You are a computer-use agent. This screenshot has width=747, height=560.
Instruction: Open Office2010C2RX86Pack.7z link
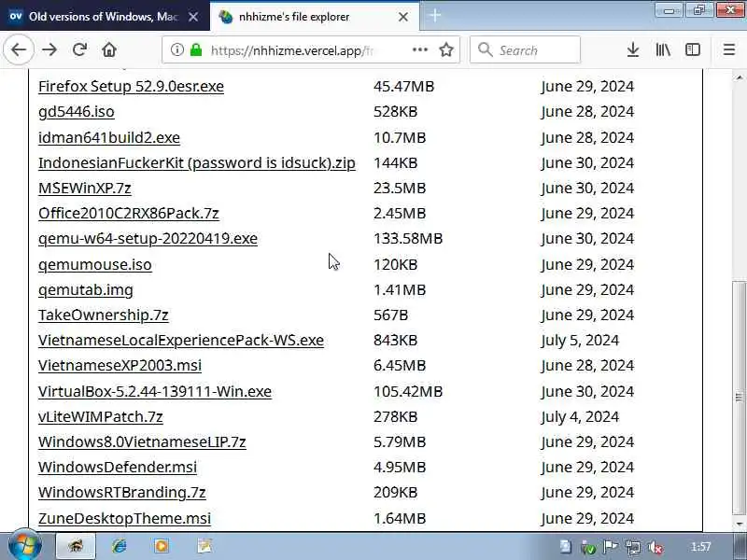pyautogui.click(x=129, y=214)
